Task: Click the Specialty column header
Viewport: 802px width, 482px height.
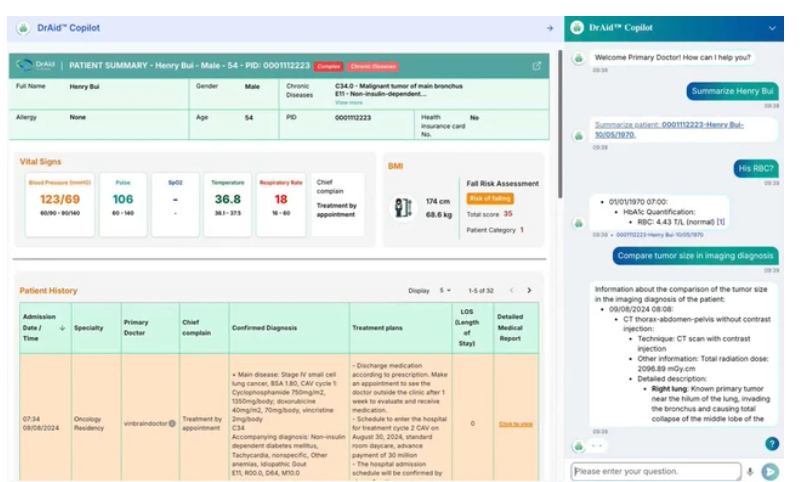Action: (96, 328)
